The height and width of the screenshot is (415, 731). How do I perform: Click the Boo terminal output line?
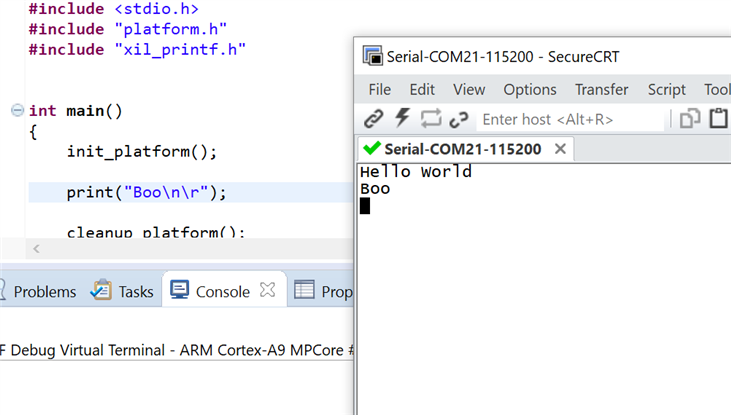coord(375,189)
